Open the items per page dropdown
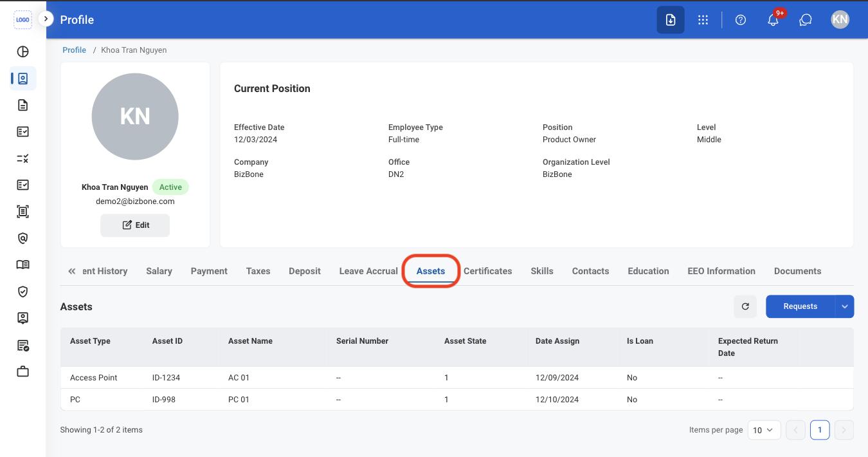The image size is (868, 457). pos(764,430)
